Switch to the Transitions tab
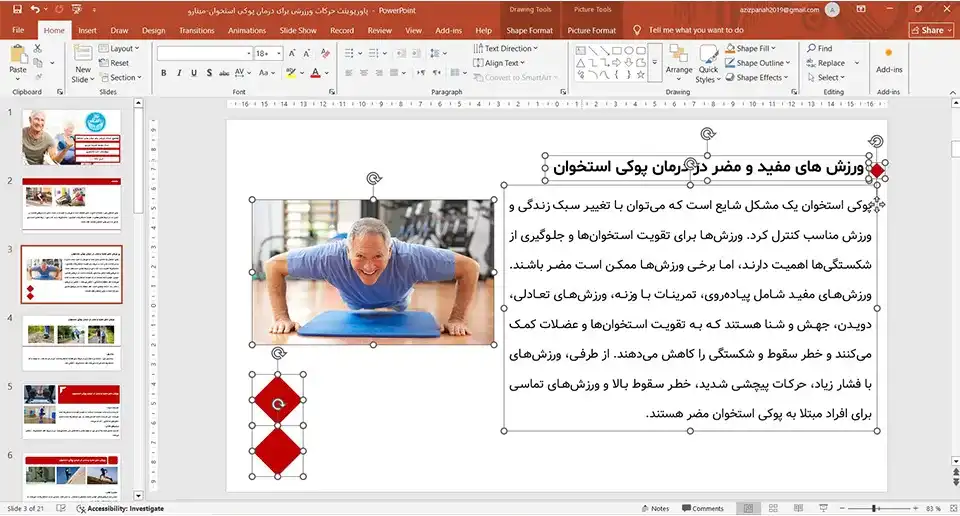This screenshot has height=516, width=960. [197, 30]
